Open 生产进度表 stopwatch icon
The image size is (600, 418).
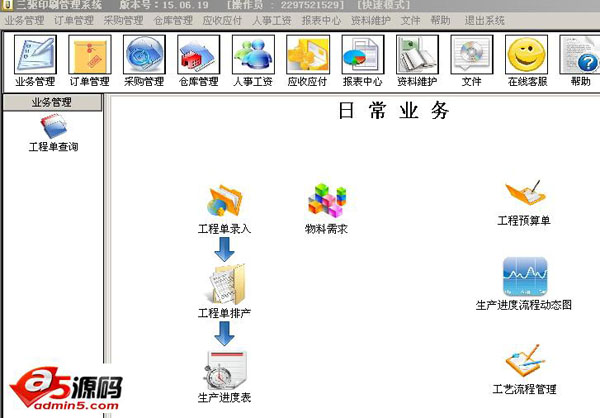(x=225, y=370)
